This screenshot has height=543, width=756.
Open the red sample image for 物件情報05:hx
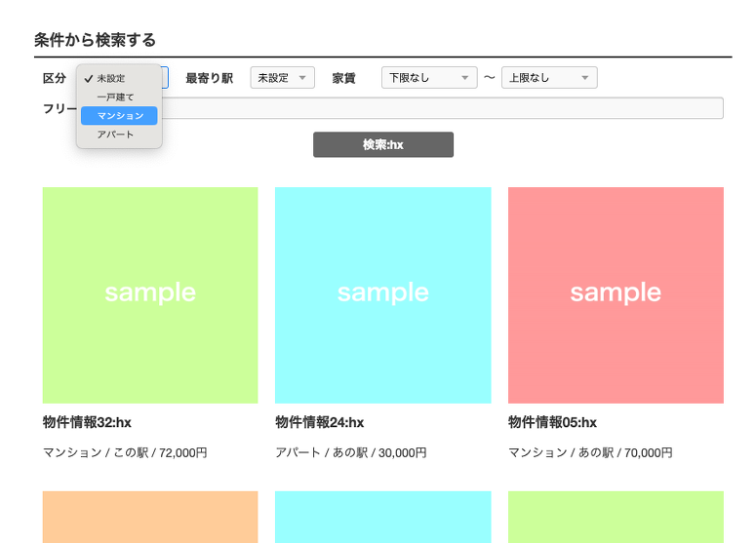pyautogui.click(x=616, y=294)
